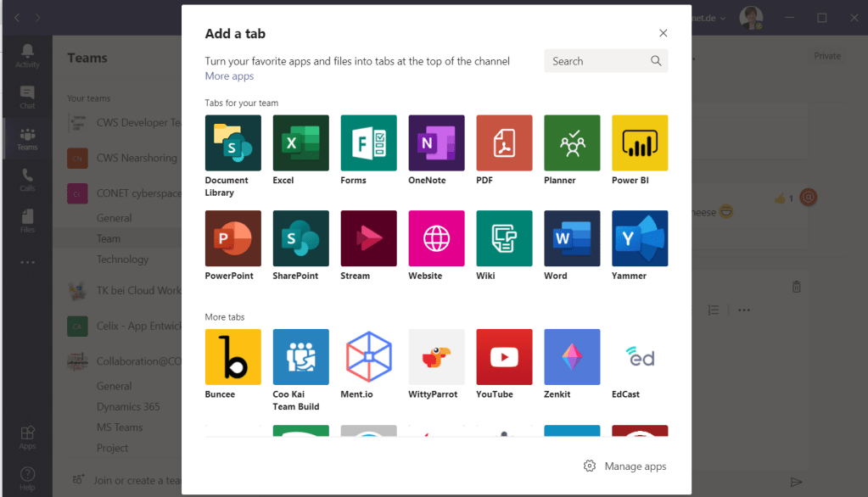Add the Zenkit app tile
Screen dimensions: 868x497
pos(572,357)
